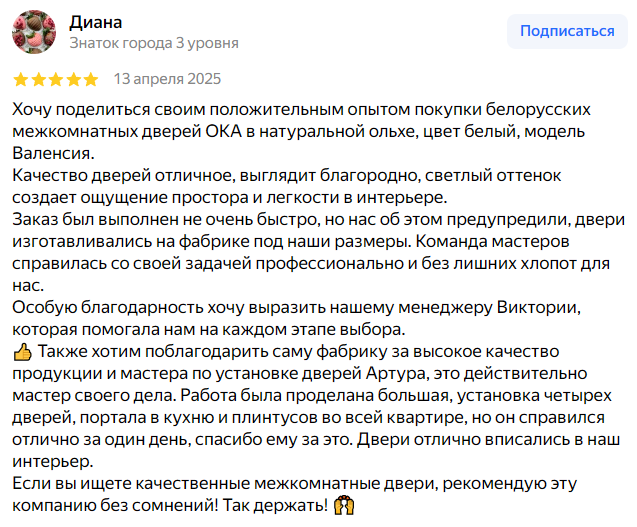Viewport: 637px width, 527px height.
Task: Click the Знаток города 3 уровня label
Action: pyautogui.click(x=154, y=43)
